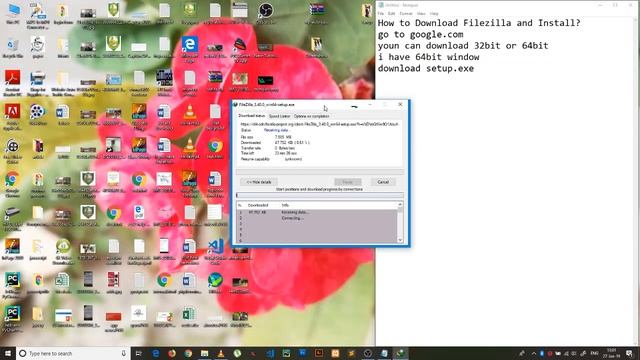Open Google Chrome from the taskbar
The width and height of the screenshot is (640, 360).
188,353
